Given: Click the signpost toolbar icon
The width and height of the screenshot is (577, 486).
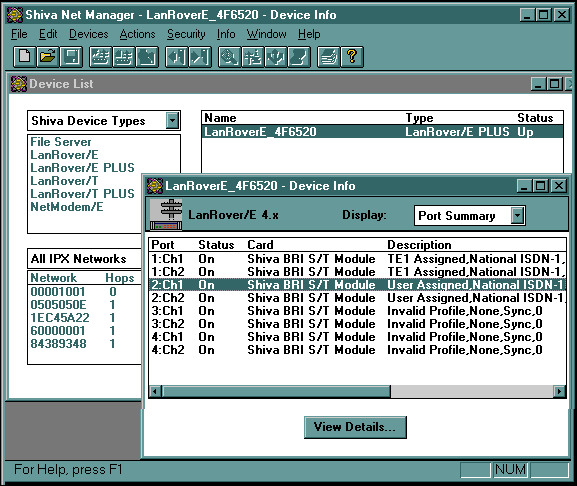Looking at the screenshot, I should click(x=253, y=57).
